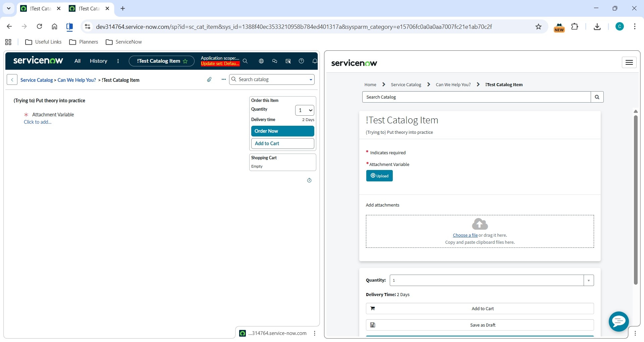Click the 'Choose a file' link
Viewport: 644px width, 342px height.
[x=465, y=235]
